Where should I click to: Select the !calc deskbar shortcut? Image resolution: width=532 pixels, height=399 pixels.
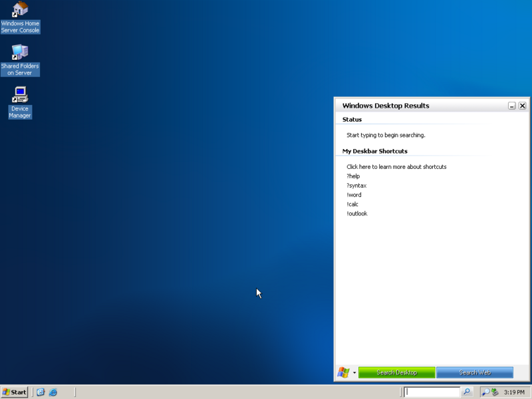(x=352, y=204)
